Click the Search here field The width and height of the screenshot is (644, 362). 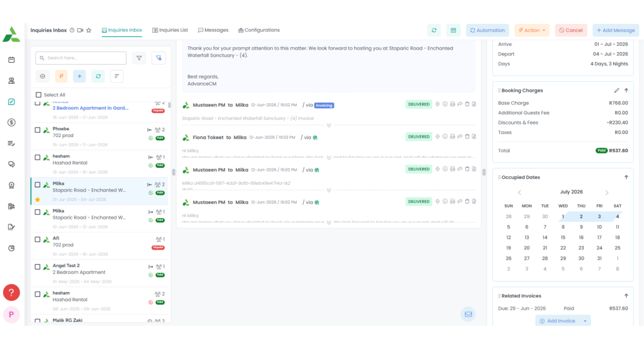click(x=81, y=58)
